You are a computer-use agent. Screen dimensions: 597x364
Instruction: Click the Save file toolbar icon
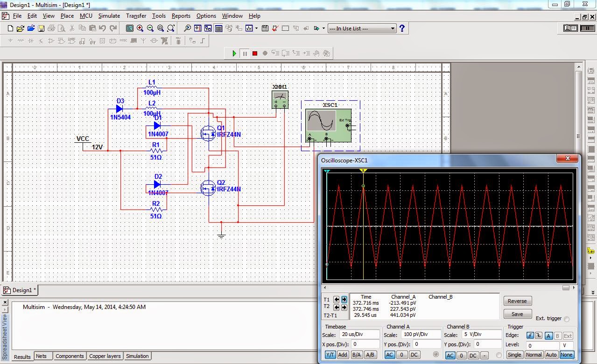pos(41,28)
